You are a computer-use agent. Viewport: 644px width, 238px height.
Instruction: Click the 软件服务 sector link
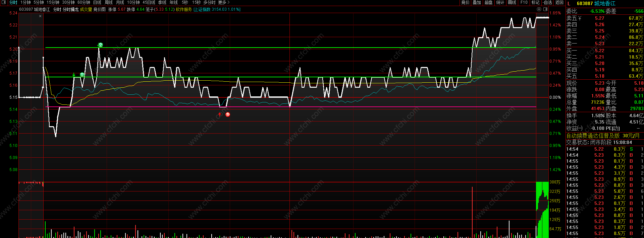point(184,9)
